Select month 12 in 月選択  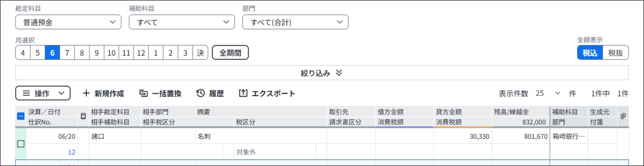[x=141, y=53]
